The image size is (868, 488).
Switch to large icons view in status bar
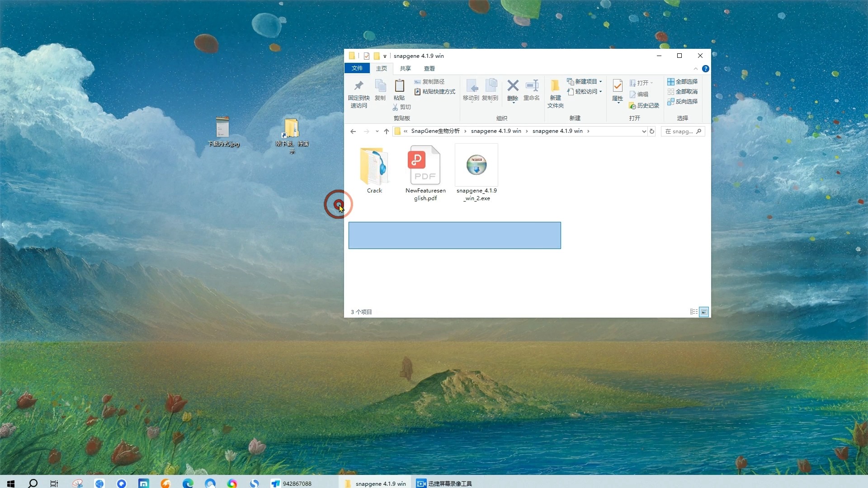click(x=704, y=312)
